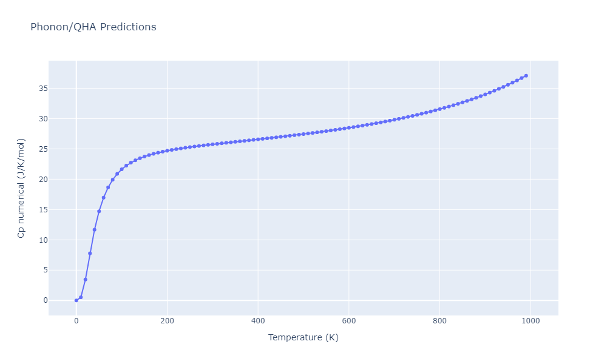Click the y-axis tick label 35

(x=43, y=89)
